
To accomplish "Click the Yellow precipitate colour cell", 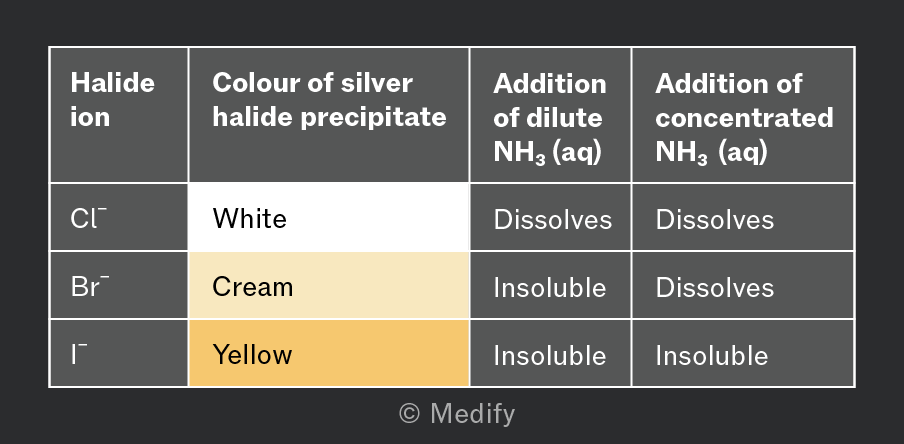I will click(x=329, y=353).
